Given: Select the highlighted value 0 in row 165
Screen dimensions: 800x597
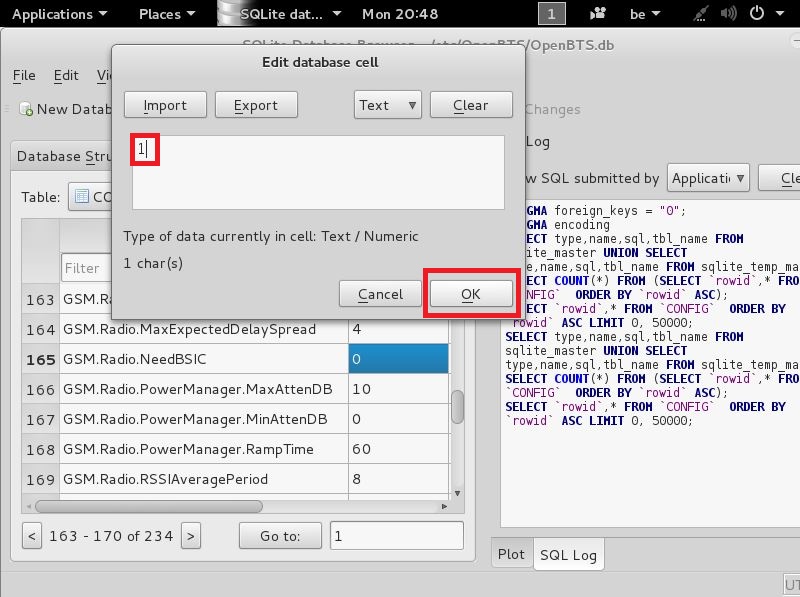Looking at the screenshot, I should click(x=398, y=359).
